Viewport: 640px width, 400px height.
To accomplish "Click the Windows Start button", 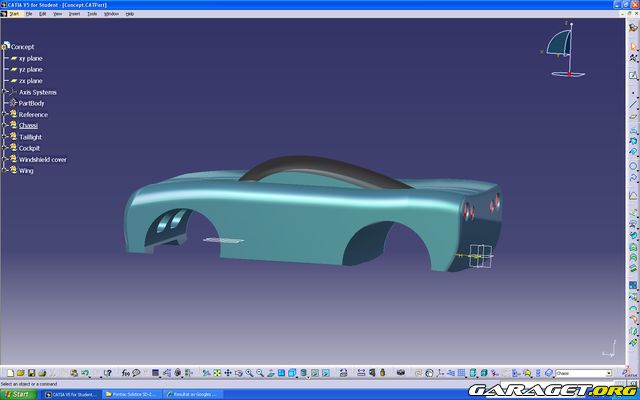I will click(x=19, y=394).
